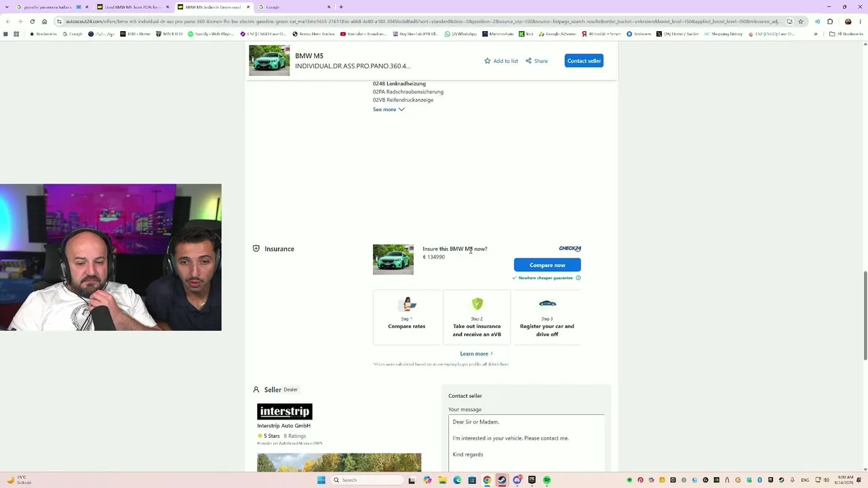Open the taskbar clock and date
Image resolution: width=868 pixels, height=488 pixels.
(x=846, y=480)
